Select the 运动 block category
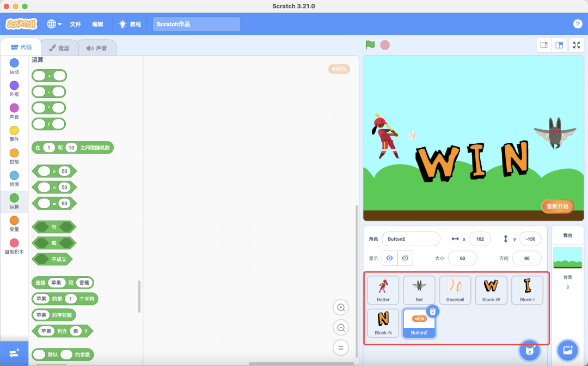Viewport: 588px width, 366px height. 14,66
